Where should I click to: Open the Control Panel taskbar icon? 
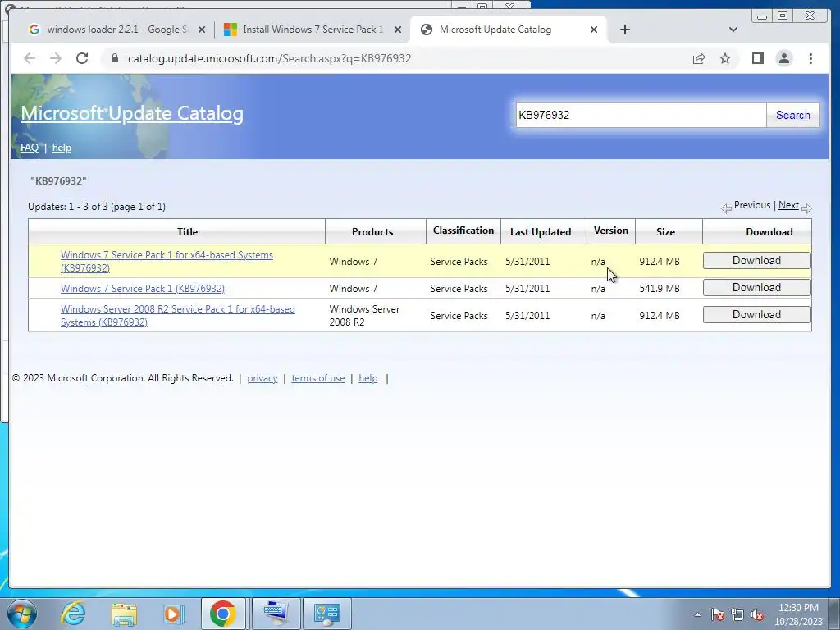click(x=326, y=614)
